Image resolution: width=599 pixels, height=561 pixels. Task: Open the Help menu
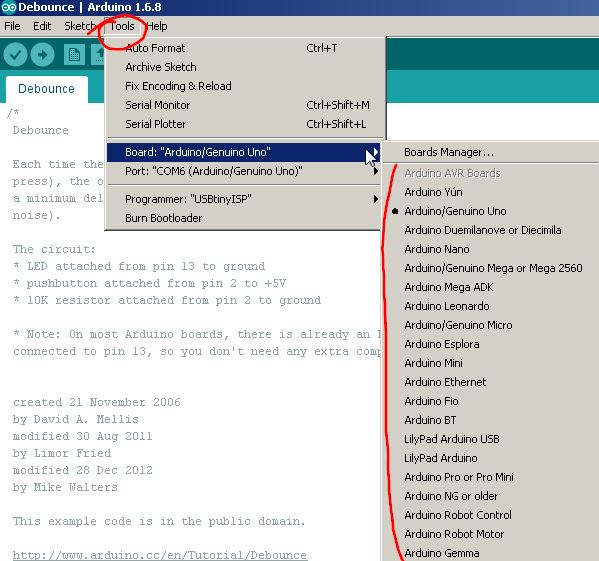click(x=157, y=26)
